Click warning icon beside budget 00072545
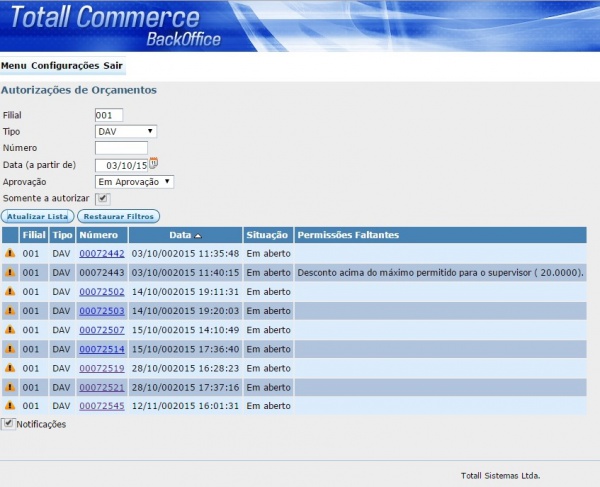 (x=10, y=406)
